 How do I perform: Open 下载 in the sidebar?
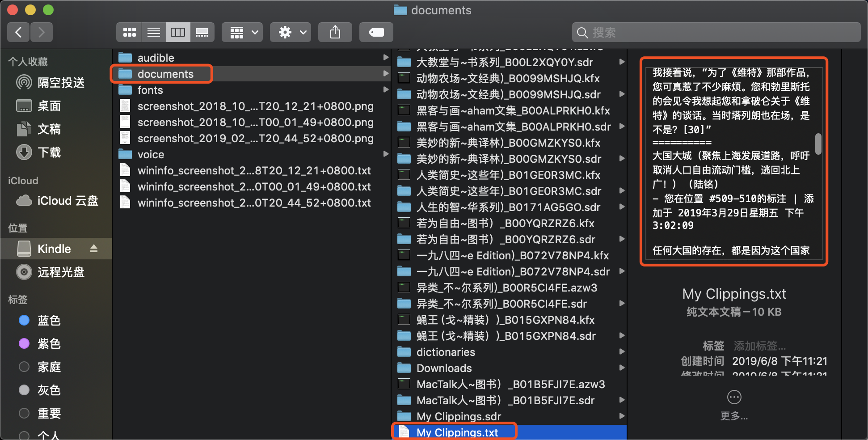point(56,152)
